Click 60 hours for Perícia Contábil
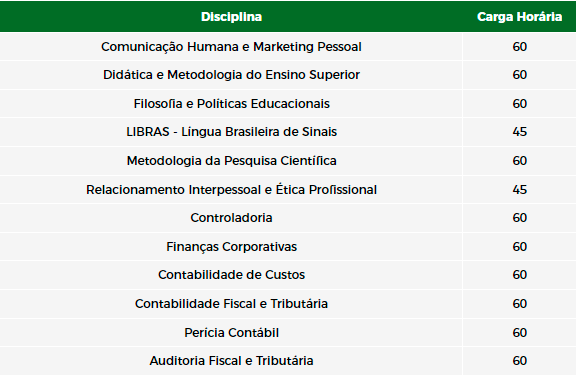Viewport: 577px width, 375px height. tap(520, 333)
